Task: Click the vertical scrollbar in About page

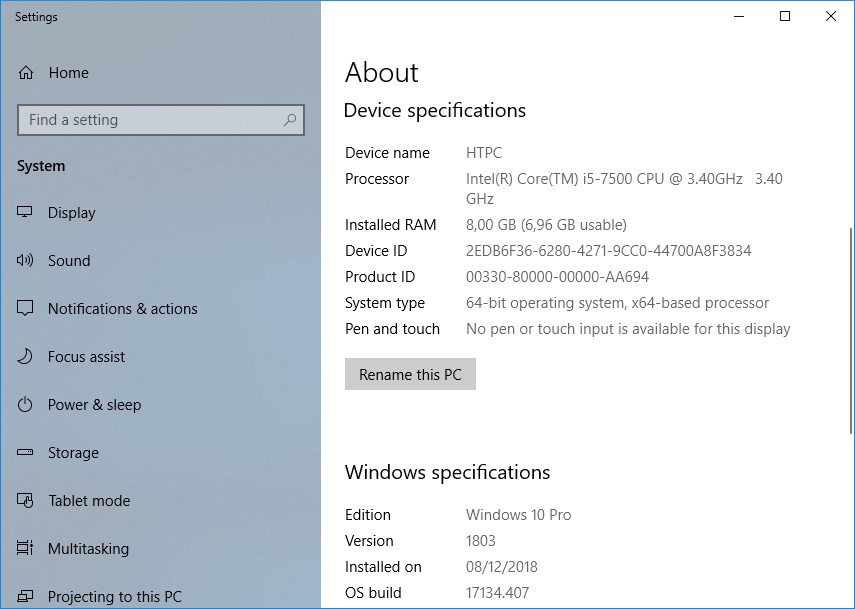Action: (851, 330)
